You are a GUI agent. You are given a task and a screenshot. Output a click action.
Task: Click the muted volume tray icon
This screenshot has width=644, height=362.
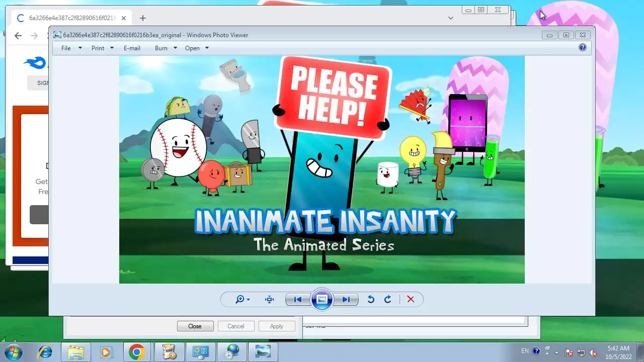[x=594, y=352]
